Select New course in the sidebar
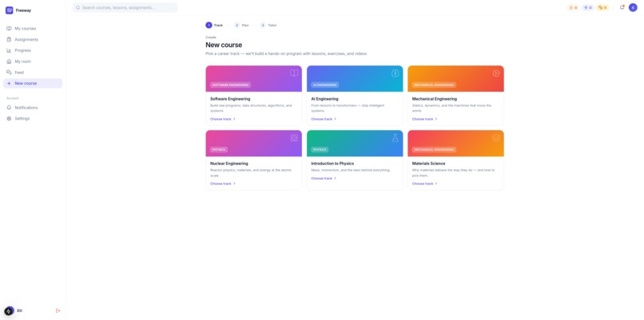This screenshot has width=644, height=320. pyautogui.click(x=33, y=83)
